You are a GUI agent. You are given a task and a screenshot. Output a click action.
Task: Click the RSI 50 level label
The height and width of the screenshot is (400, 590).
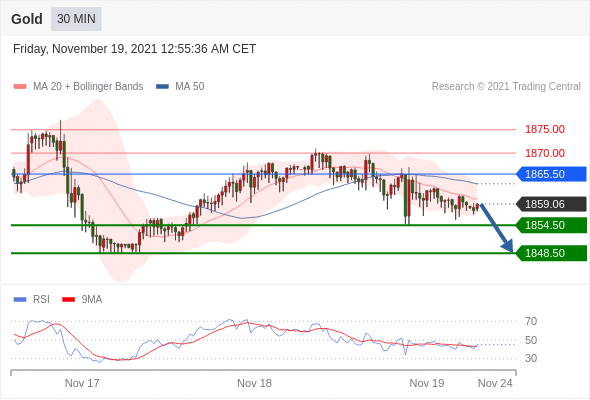click(x=531, y=340)
